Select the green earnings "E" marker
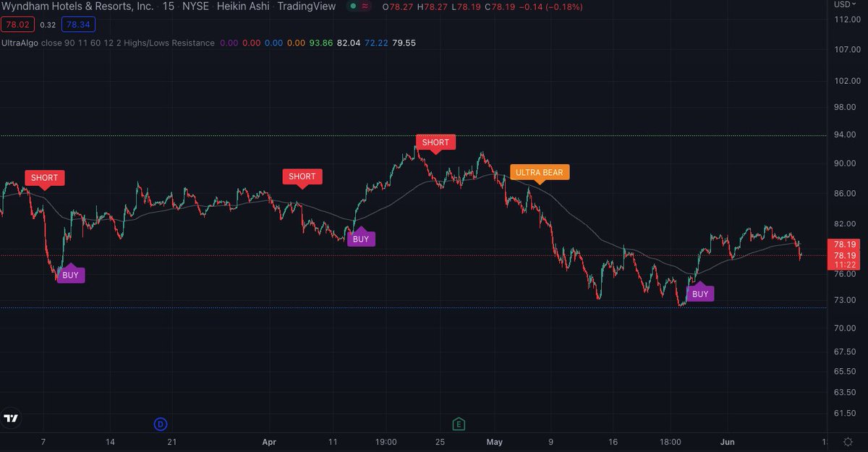 (458, 424)
